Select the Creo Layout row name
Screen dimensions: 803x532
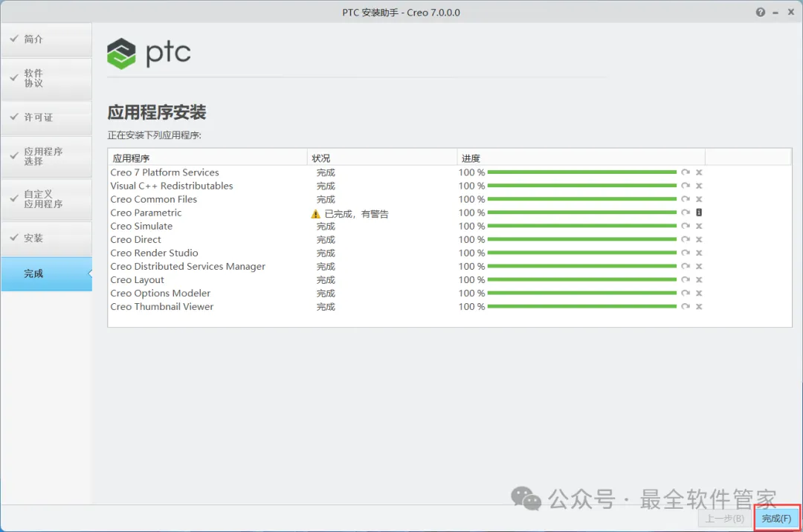tap(138, 280)
